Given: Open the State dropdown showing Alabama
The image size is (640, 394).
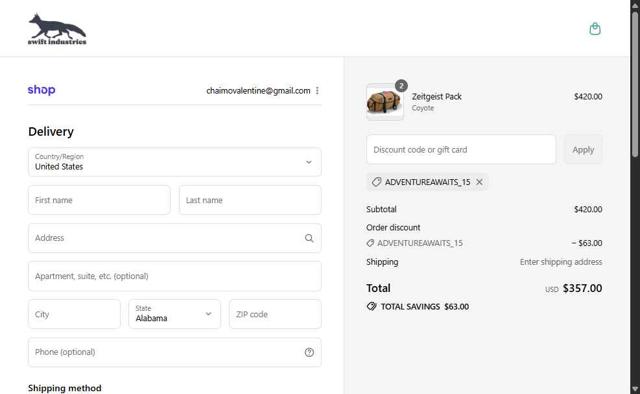Looking at the screenshot, I should (x=175, y=314).
